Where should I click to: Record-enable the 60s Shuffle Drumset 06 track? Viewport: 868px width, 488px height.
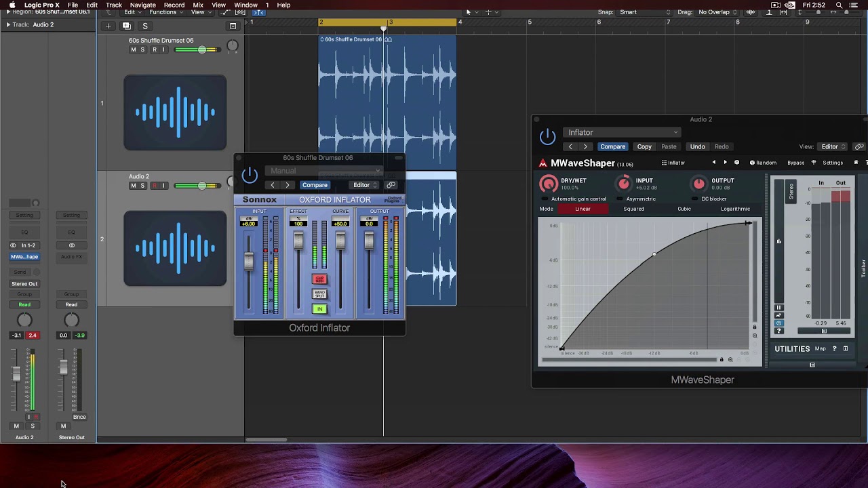pyautogui.click(x=155, y=50)
